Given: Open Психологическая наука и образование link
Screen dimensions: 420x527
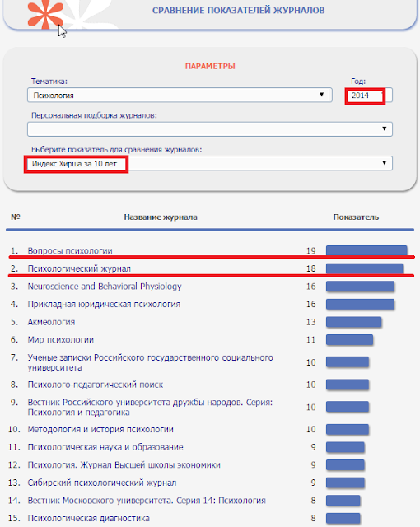Looking at the screenshot, I should pos(105,447).
